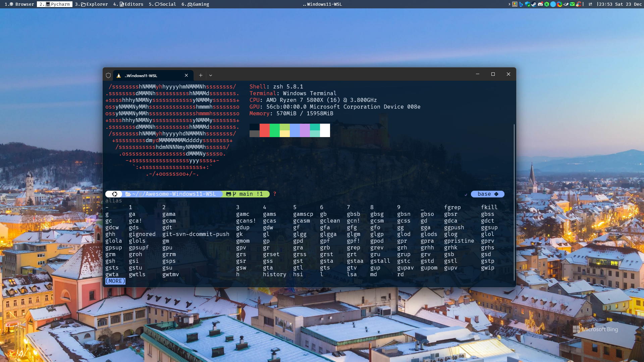644x362 pixels.
Task: Open Windows Security shield tray icon
Action: click(528, 4)
